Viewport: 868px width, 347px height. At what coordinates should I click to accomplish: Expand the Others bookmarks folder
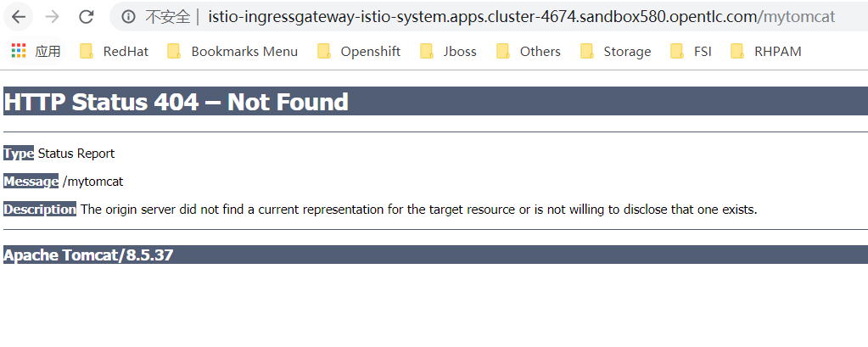[540, 52]
